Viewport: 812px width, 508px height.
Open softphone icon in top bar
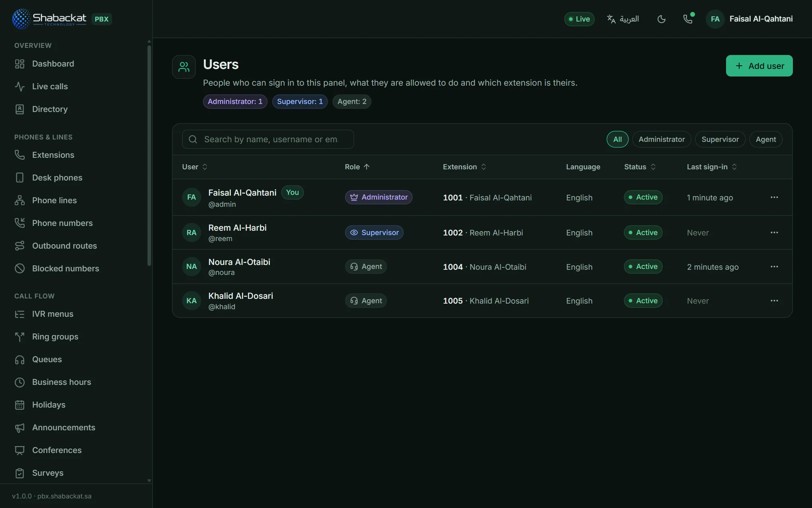[688, 19]
